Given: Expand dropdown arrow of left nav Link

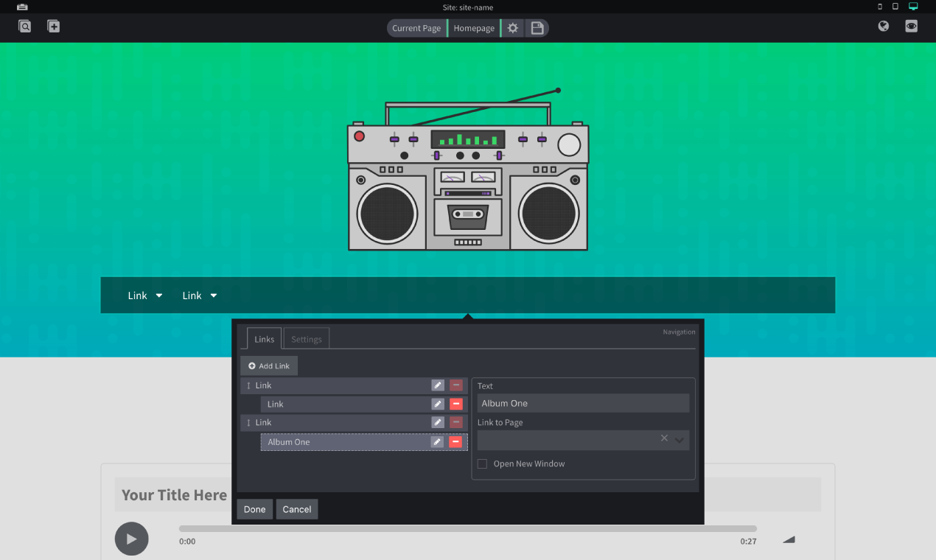Looking at the screenshot, I should [x=159, y=295].
